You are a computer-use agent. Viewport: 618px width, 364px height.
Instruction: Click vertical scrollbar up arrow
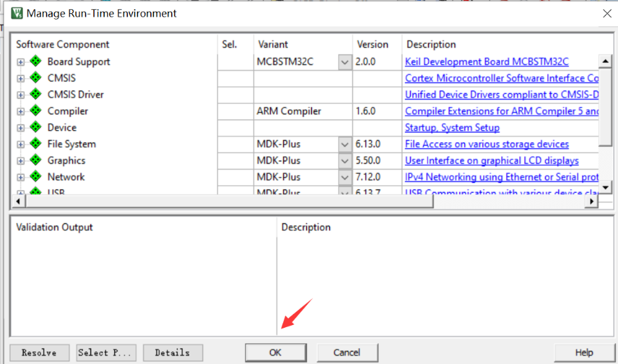605,61
